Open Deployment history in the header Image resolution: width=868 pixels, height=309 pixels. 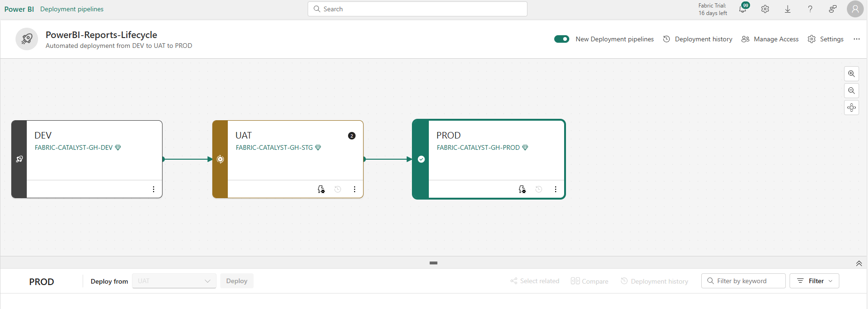pyautogui.click(x=697, y=39)
